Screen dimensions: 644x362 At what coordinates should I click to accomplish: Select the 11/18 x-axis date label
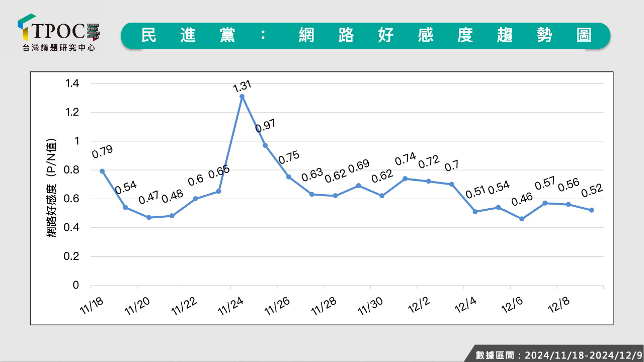tap(90, 306)
